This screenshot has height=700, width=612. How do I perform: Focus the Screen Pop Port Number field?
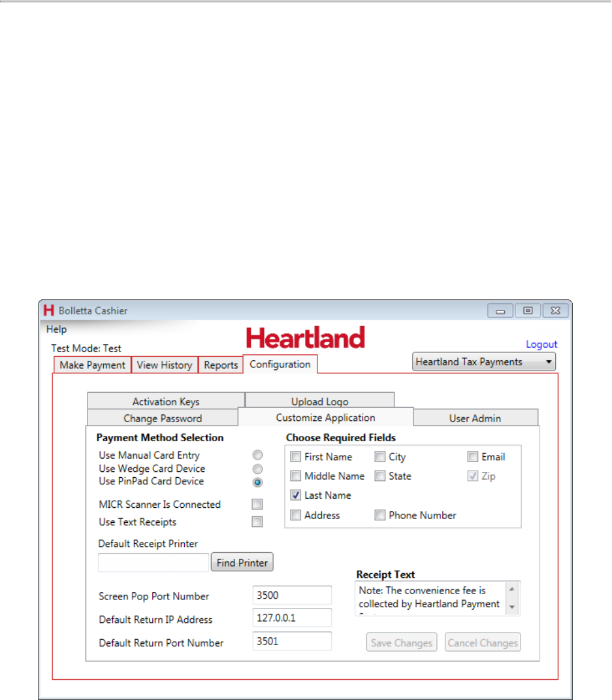click(292, 595)
